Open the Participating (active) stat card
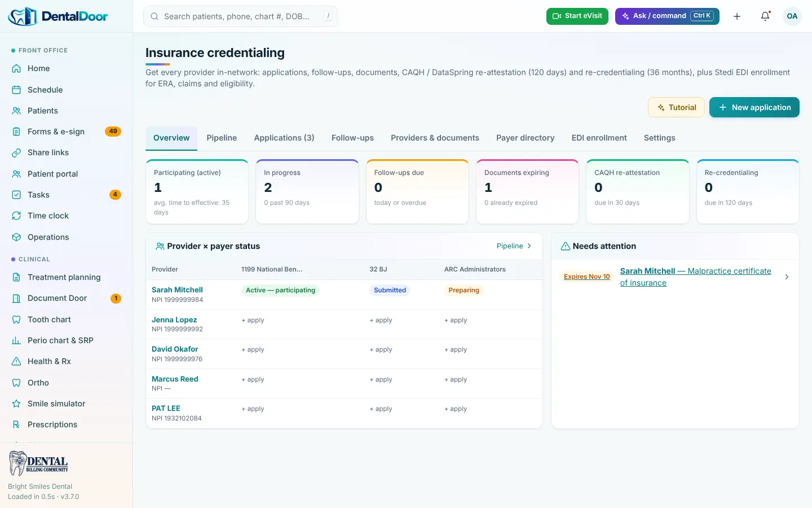 coord(197,191)
